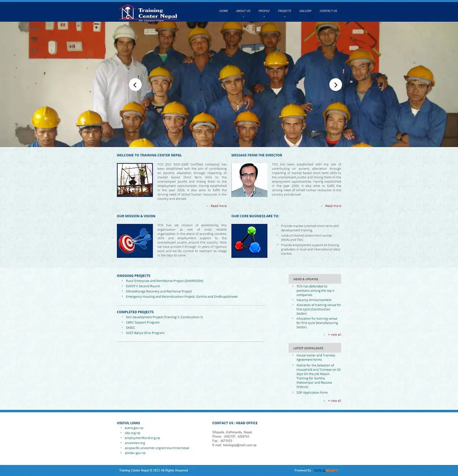Click the dartboard mission and vision icon

click(135, 241)
